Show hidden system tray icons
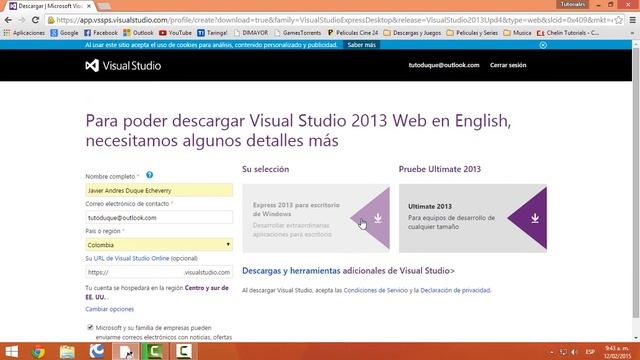The width and height of the screenshot is (640, 360). (552, 352)
